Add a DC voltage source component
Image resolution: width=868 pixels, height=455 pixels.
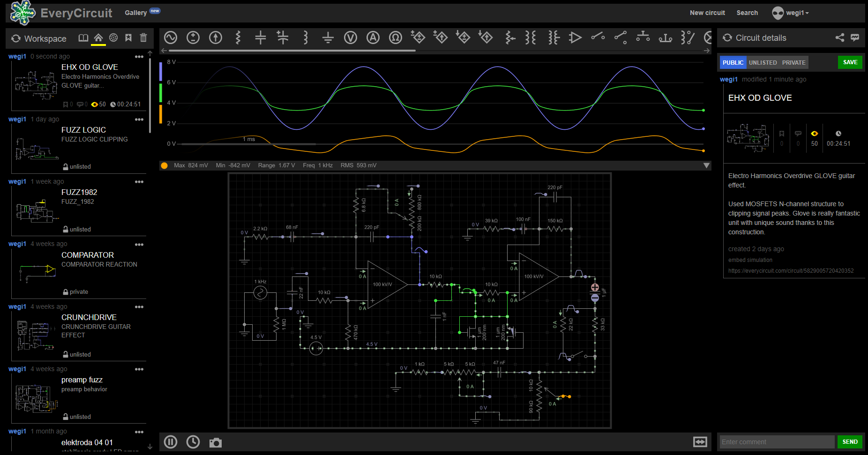pyautogui.click(x=193, y=37)
